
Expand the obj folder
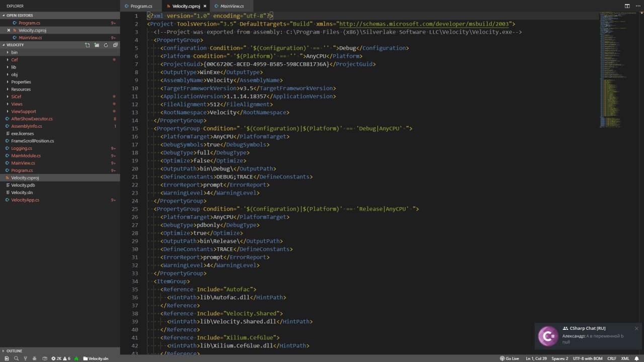coord(60,74)
